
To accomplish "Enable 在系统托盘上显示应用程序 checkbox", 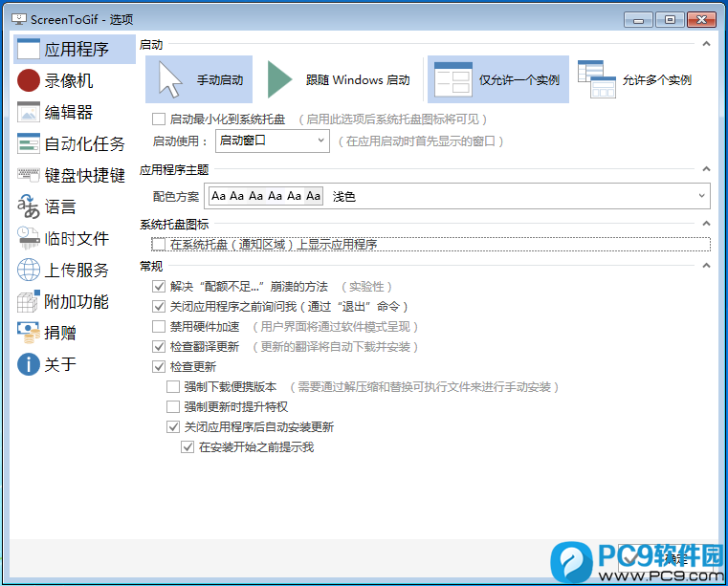I will pyautogui.click(x=159, y=244).
